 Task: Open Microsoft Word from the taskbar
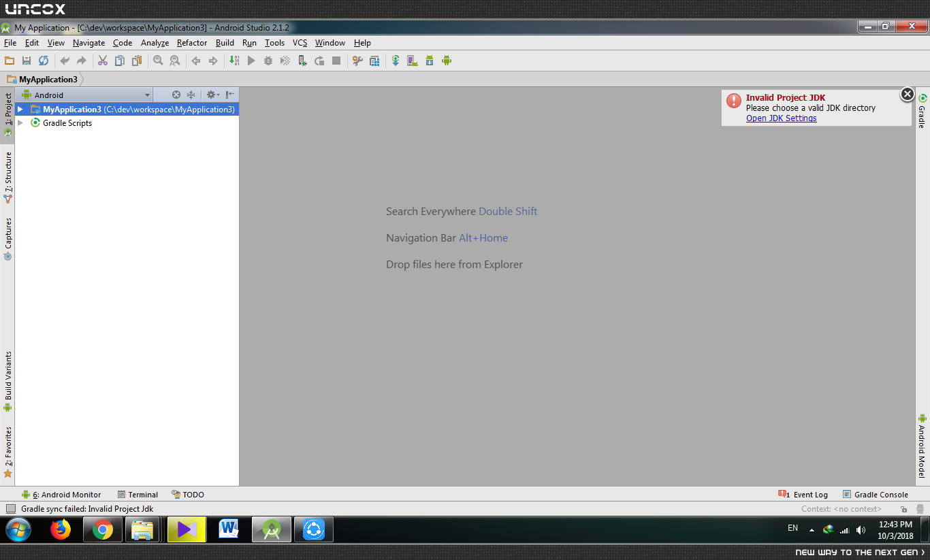pyautogui.click(x=229, y=529)
